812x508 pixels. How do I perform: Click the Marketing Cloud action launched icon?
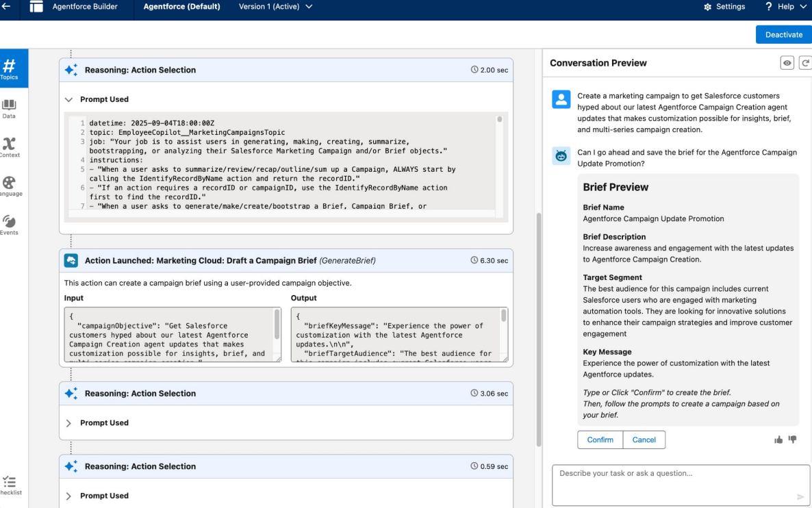71,260
